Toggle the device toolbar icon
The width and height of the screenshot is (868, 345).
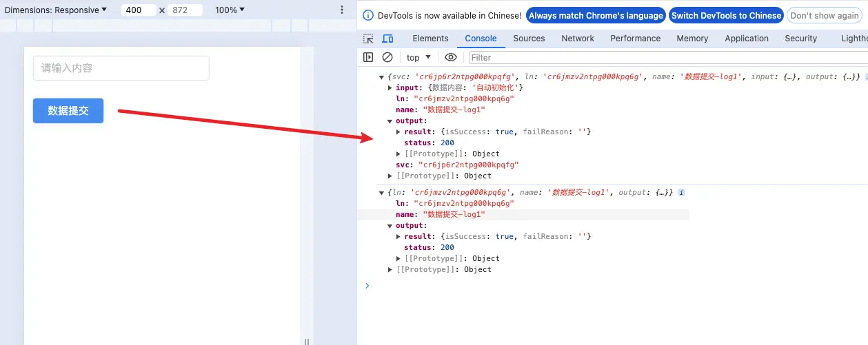pyautogui.click(x=387, y=39)
